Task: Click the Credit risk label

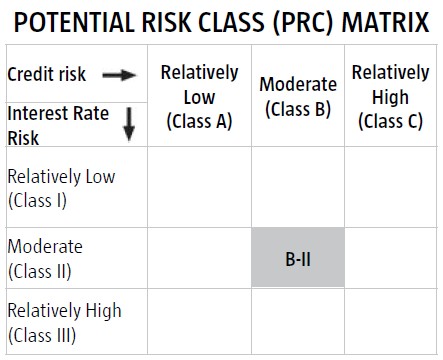Action: click(47, 74)
